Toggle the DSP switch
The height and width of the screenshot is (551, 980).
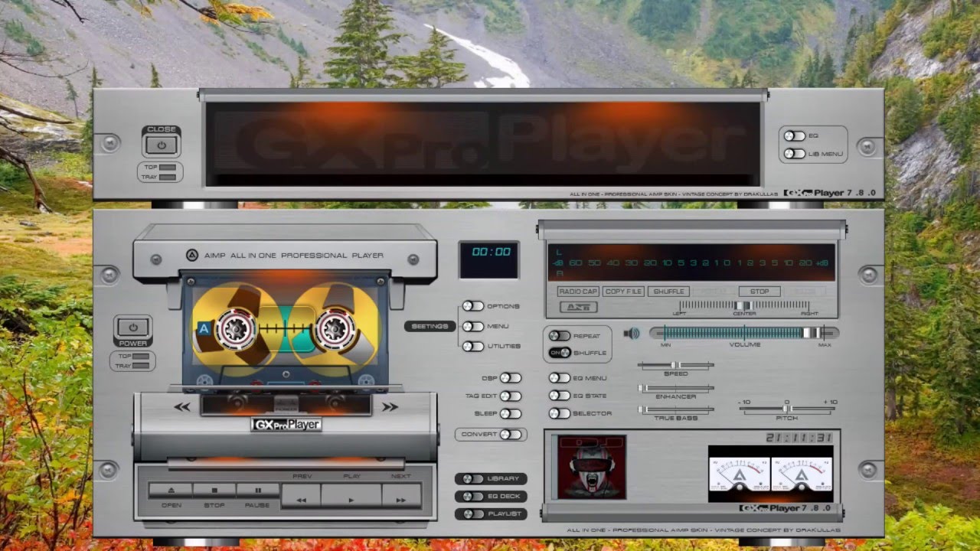pos(511,378)
